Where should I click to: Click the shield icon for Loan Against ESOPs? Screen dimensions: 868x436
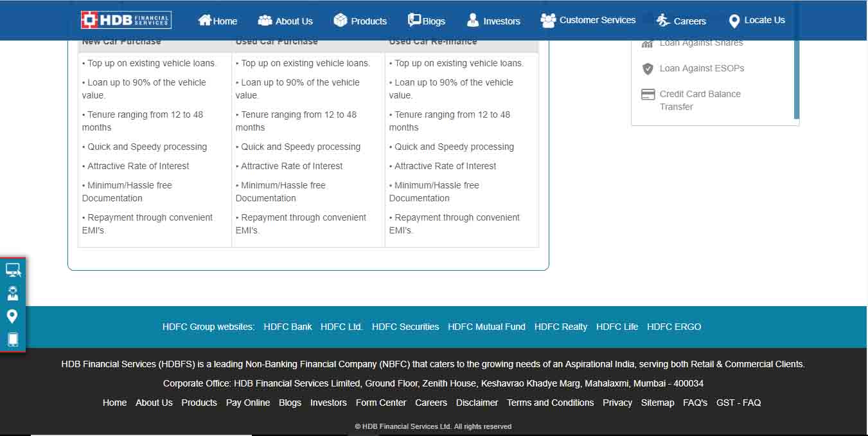pyautogui.click(x=648, y=69)
